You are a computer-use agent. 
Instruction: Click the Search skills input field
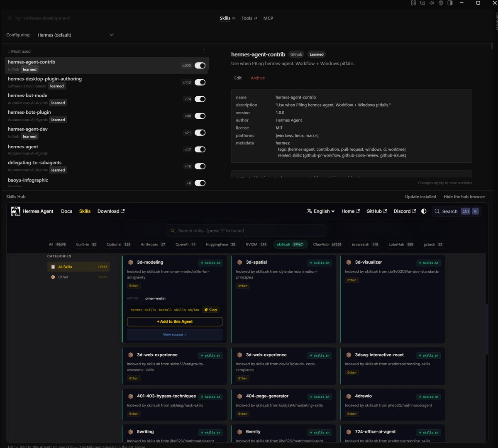pyautogui.click(x=246, y=231)
